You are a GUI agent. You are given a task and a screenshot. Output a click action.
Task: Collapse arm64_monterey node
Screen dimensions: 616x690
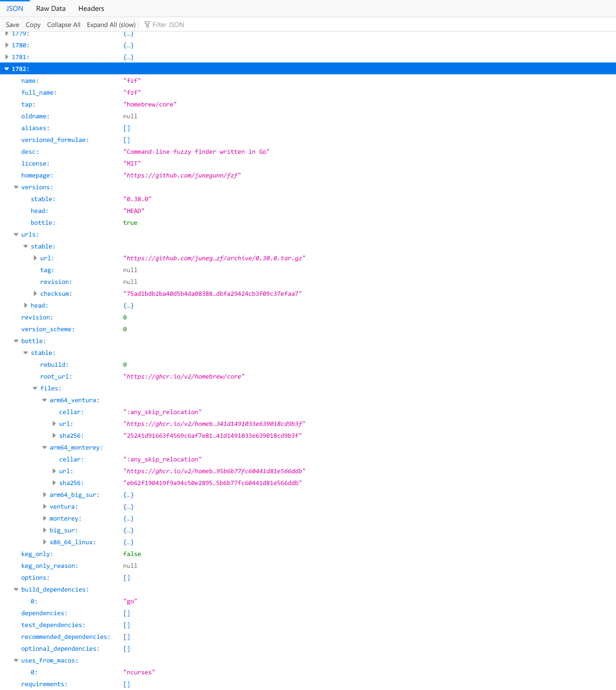[x=44, y=447]
